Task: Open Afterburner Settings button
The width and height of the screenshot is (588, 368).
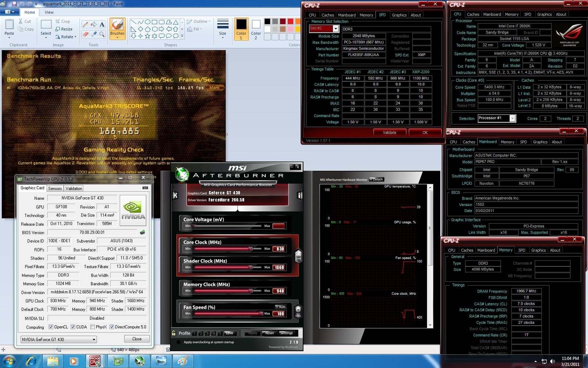Action: coord(286,333)
